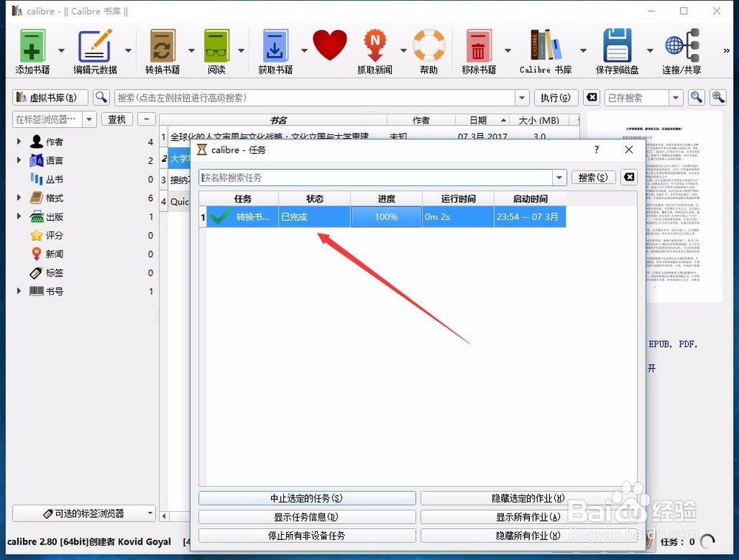The image size is (739, 560).
Task: Click the main library search field
Action: (x=315, y=98)
